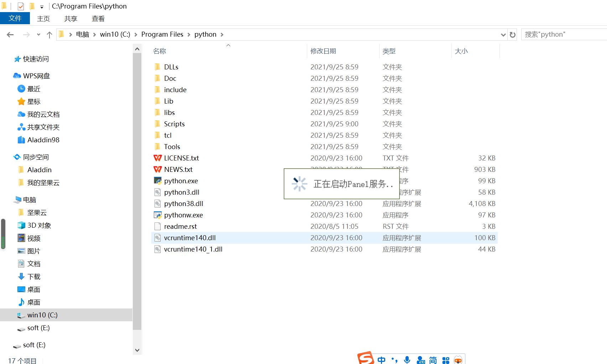Click navigation pane scroll up arrow

(x=137, y=49)
